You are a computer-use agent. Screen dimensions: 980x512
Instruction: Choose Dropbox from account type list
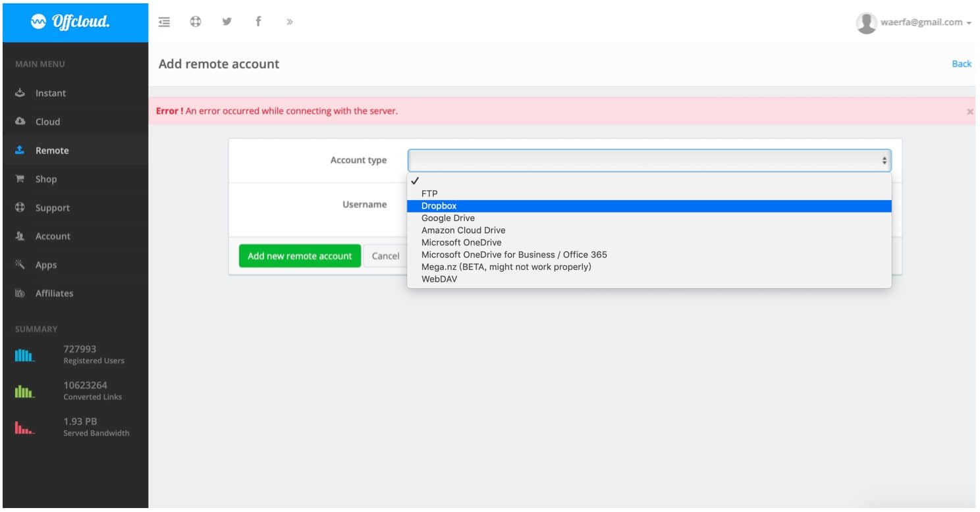click(x=649, y=206)
